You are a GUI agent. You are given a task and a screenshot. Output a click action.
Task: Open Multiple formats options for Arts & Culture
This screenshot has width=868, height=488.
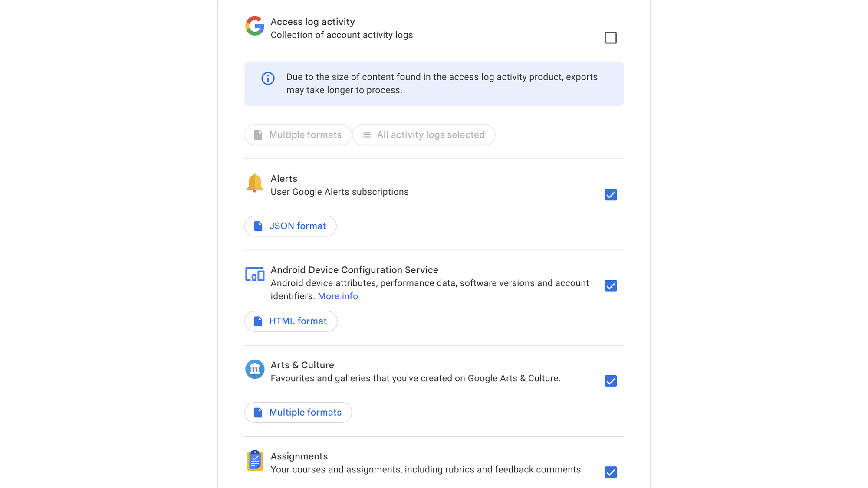coord(298,413)
